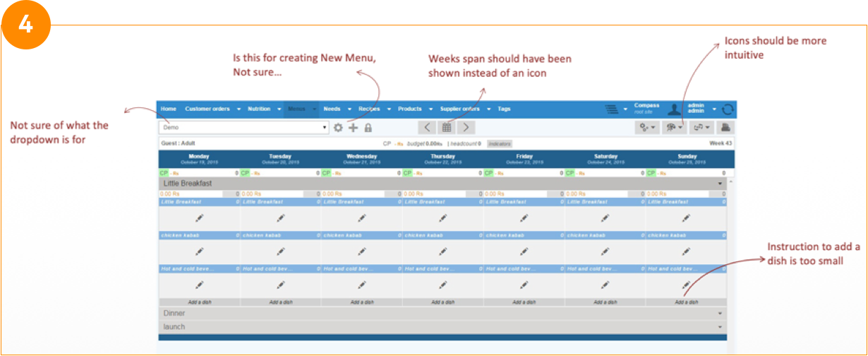Edit Monday's Little Breakfast dish with pencil icon
Viewport: 868px width, 356px height.
tap(200, 218)
